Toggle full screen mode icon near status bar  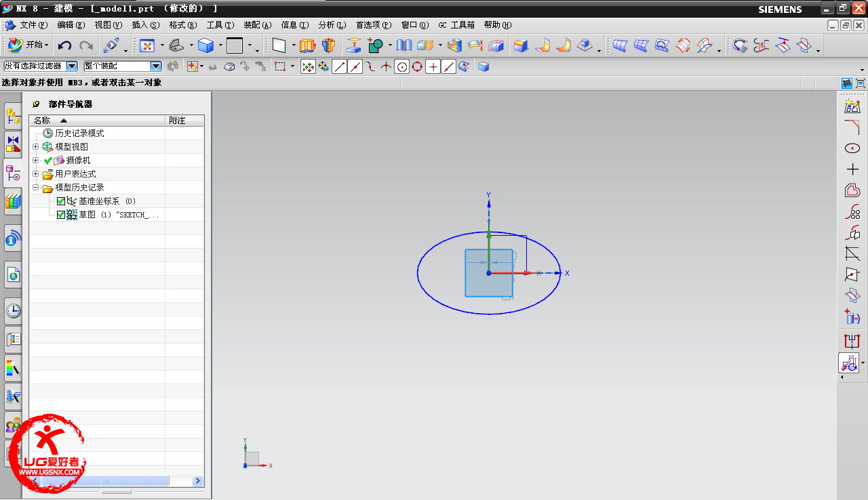pyautogui.click(x=859, y=83)
